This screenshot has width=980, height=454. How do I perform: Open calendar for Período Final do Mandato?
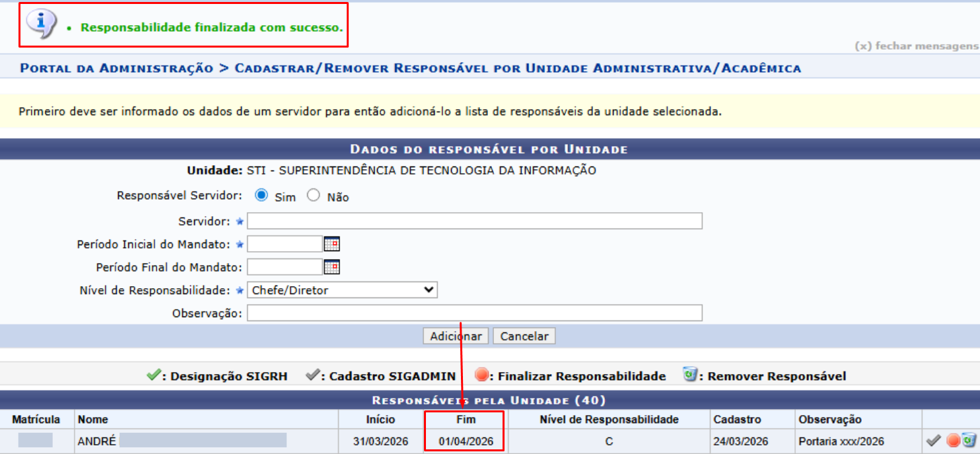[332, 268]
